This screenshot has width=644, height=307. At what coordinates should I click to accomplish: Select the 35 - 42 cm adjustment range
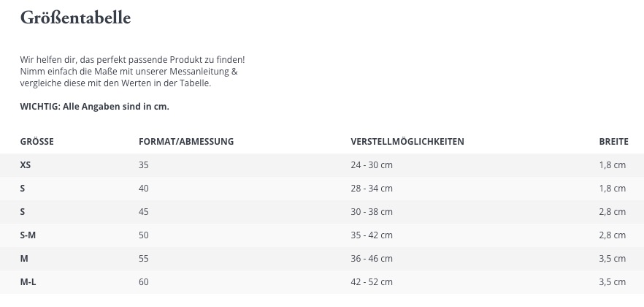coord(372,235)
